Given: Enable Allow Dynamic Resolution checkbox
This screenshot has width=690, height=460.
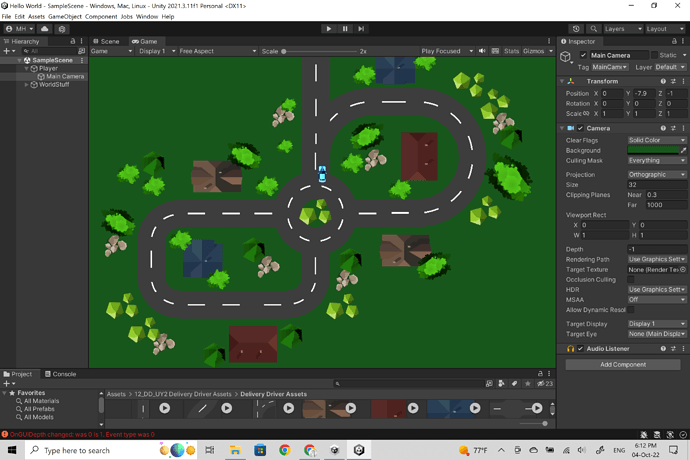Looking at the screenshot, I should (x=631, y=310).
